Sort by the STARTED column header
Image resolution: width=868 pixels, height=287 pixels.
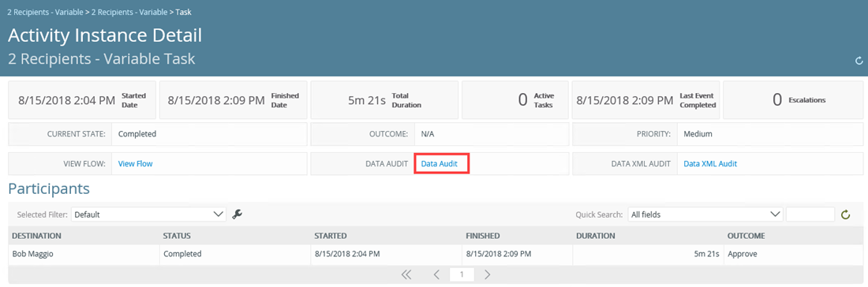pyautogui.click(x=331, y=236)
